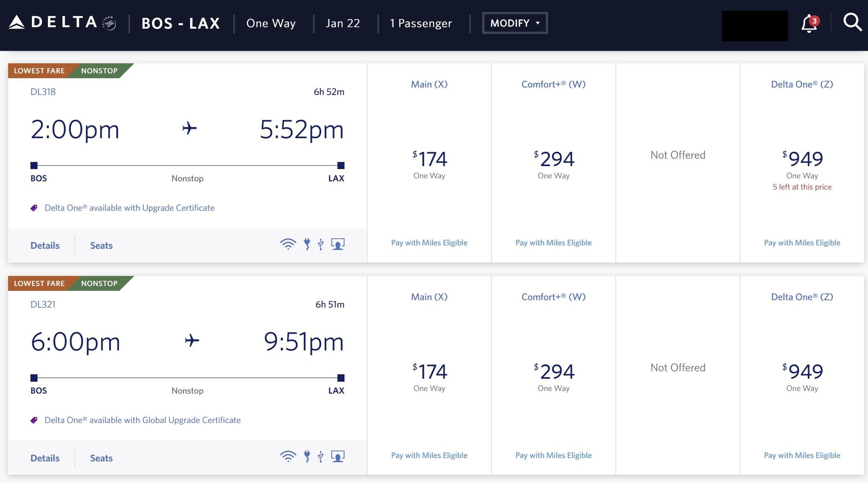Choose $294 Comfort+ fare on DL318

pyautogui.click(x=553, y=160)
